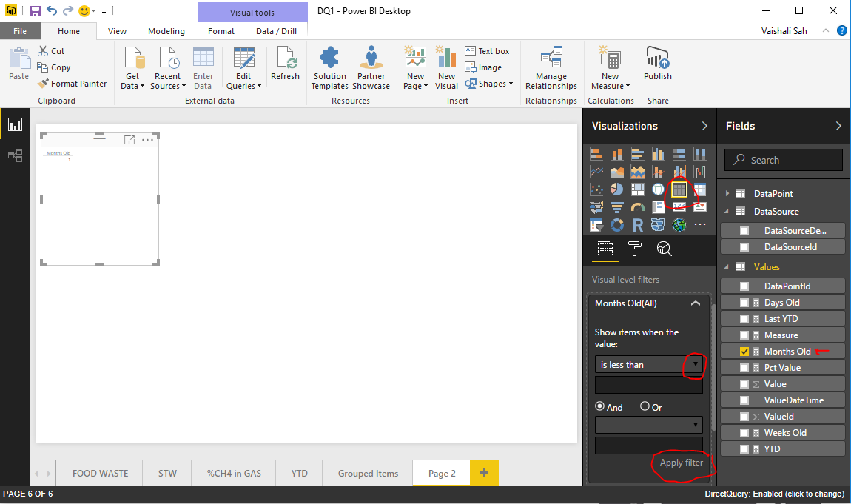Open the Format paint roller pane
This screenshot has width=851, height=504.
tap(634, 249)
